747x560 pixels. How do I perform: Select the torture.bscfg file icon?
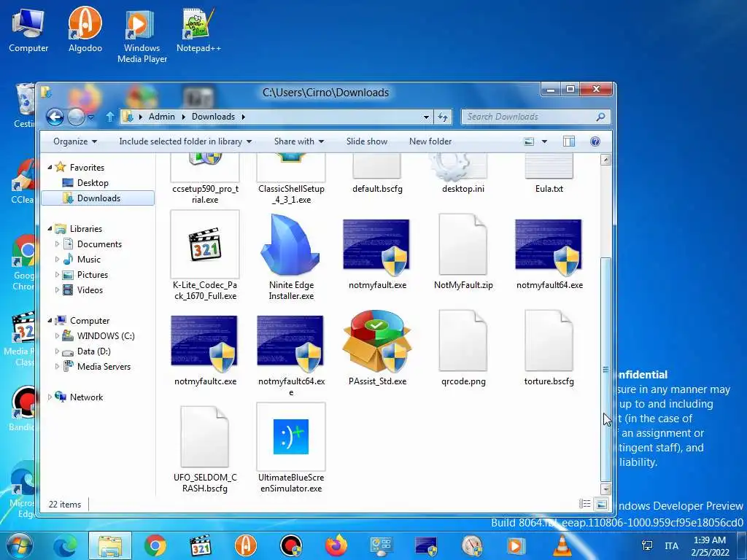[x=549, y=341]
